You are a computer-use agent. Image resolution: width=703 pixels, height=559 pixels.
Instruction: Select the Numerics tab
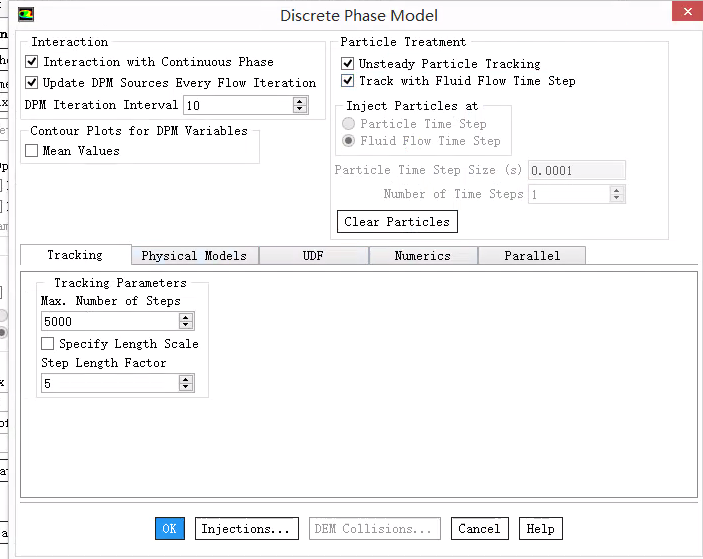pos(422,256)
